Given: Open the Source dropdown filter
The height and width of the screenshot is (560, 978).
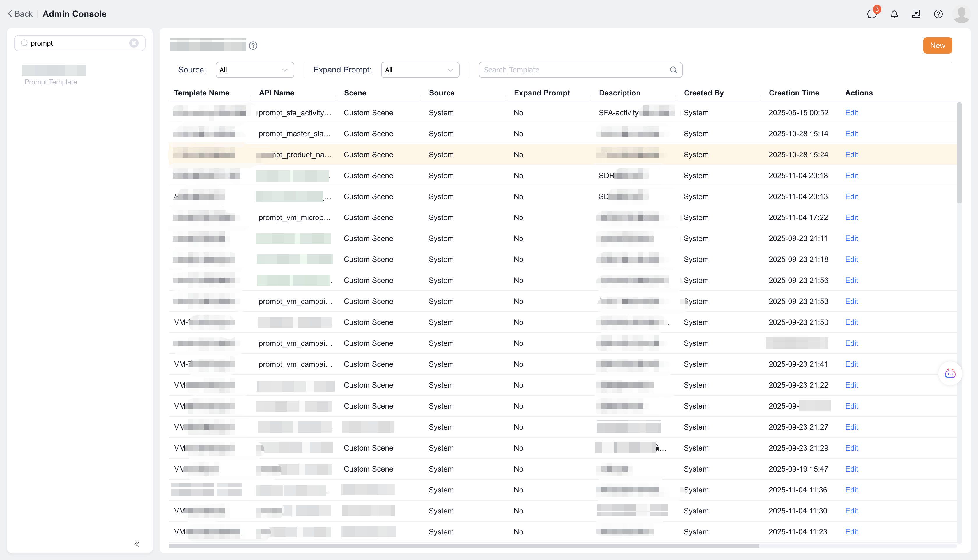Looking at the screenshot, I should point(255,70).
